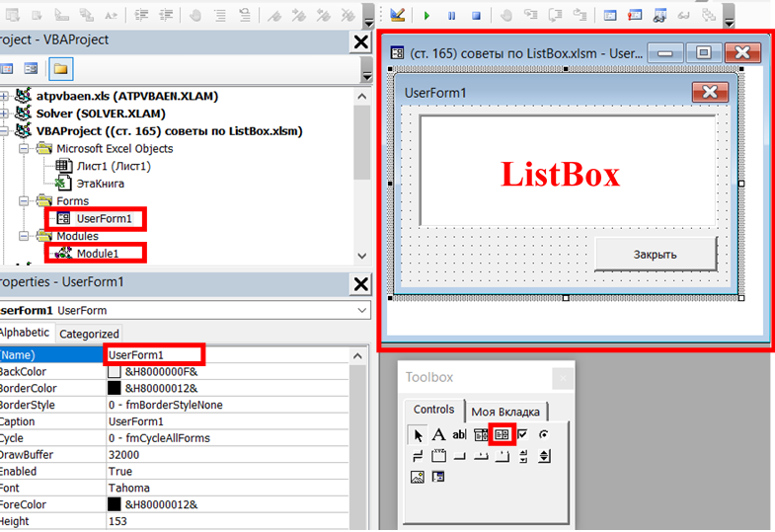
Task: Open the Edit toolbar overflow options arrow
Action: click(x=368, y=17)
